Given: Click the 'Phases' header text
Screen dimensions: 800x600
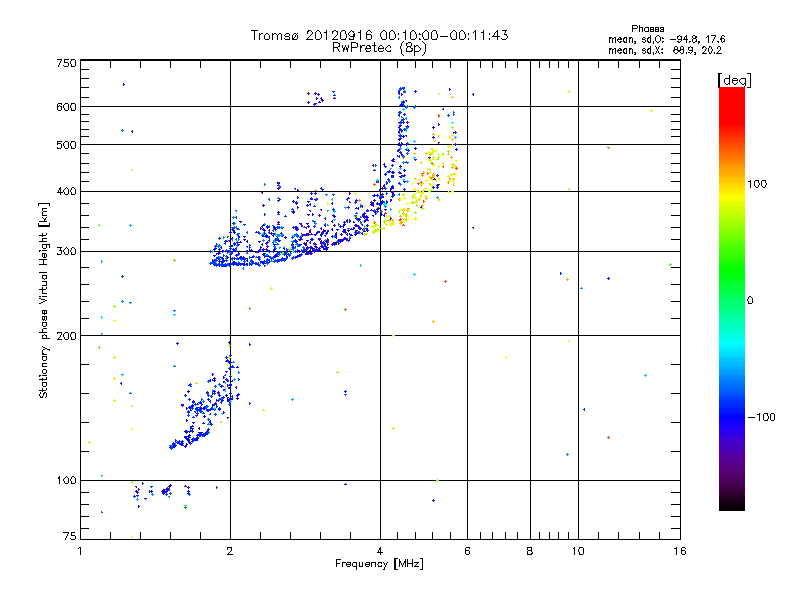Looking at the screenshot, I should pyautogui.click(x=647, y=29).
